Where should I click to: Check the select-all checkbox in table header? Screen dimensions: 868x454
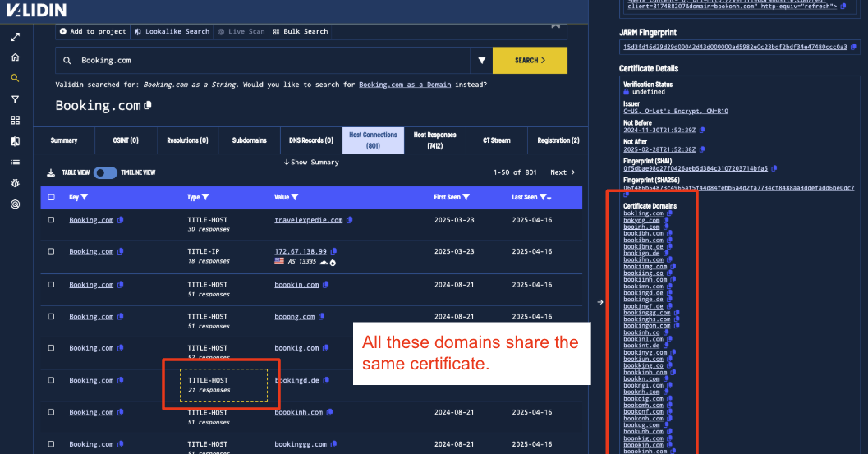[52, 197]
